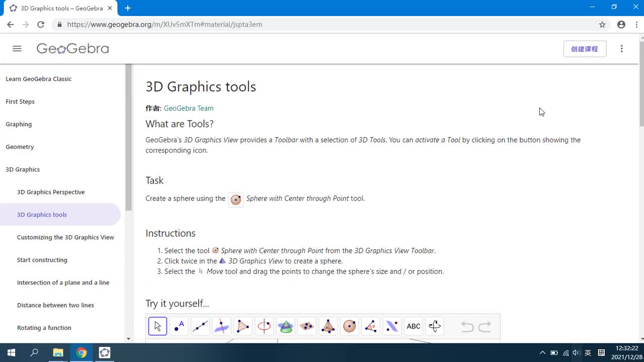This screenshot has height=362, width=644.
Task: Open Start constructing page
Action: (x=42, y=260)
